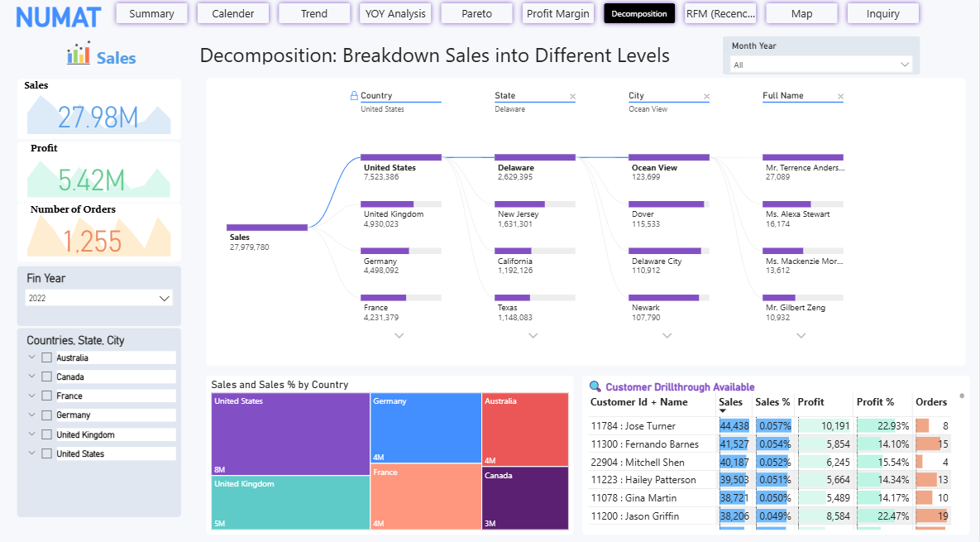Open the Fin Year 2022 dropdown
Screen dimensions: 980x542
point(98,298)
